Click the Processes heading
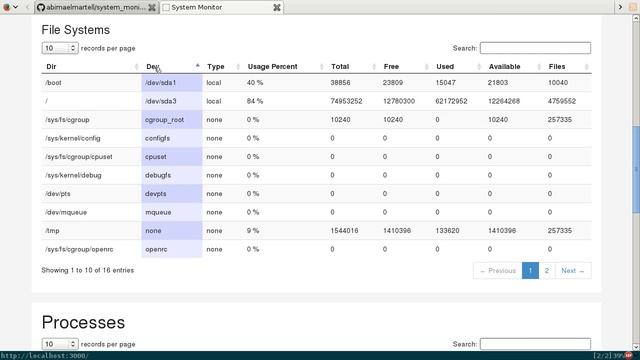The height and width of the screenshot is (360, 640). tap(83, 322)
